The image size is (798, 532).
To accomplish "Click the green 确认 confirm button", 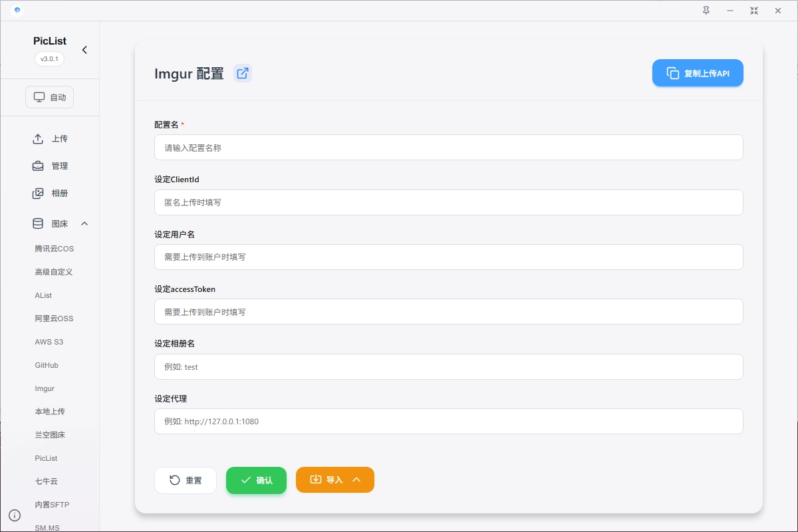I will pyautogui.click(x=256, y=480).
